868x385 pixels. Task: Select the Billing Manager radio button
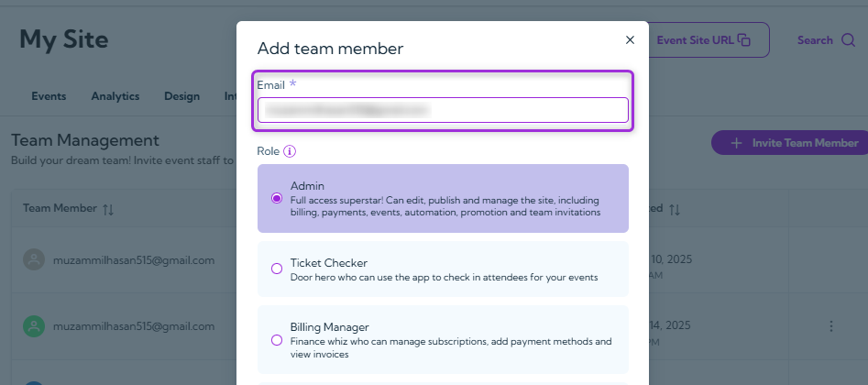click(x=277, y=340)
